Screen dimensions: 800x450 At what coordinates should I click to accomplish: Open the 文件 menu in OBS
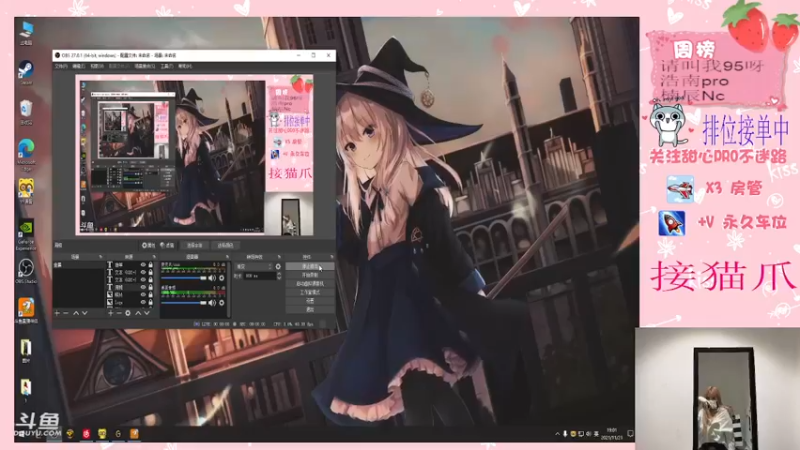click(x=61, y=66)
